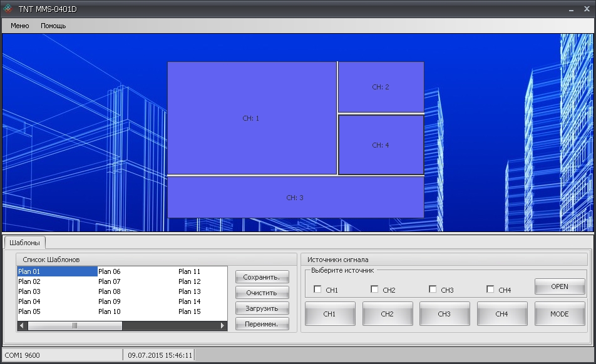Toggle the CH3 source checkbox
The image size is (596, 364).
click(x=433, y=290)
